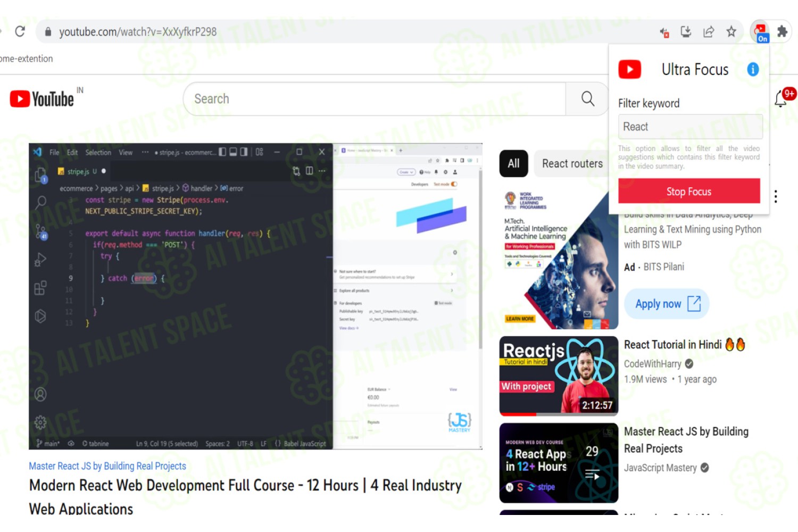Click the main video player area
Viewport: 798px width, 532px height.
click(x=255, y=296)
